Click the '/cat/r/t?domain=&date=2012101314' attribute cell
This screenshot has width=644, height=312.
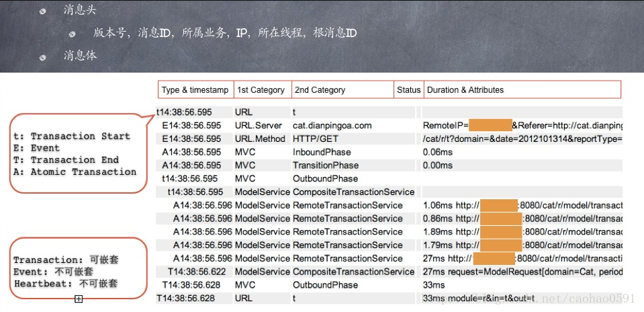523,139
